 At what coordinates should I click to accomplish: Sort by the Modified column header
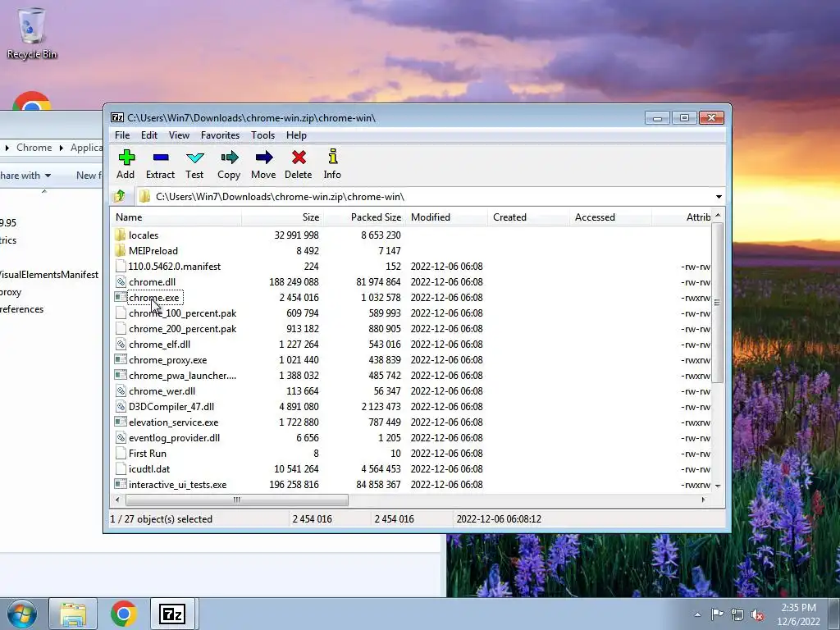coord(447,217)
